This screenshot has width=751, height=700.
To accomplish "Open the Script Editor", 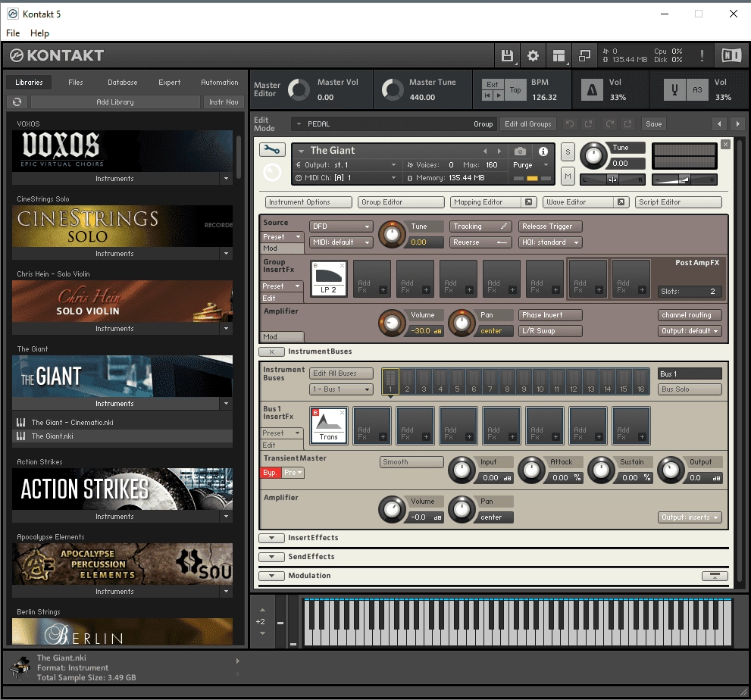I will pos(679,202).
